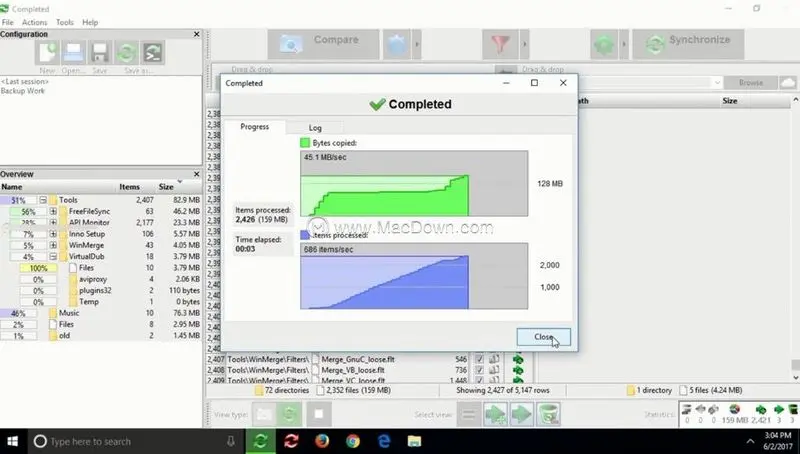Uncheck the Merge_VB_loose.flt row checkbox
The height and width of the screenshot is (454, 800).
479,370
